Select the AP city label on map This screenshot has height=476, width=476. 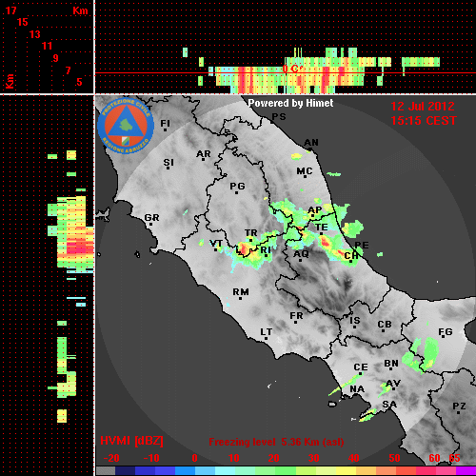[314, 210]
